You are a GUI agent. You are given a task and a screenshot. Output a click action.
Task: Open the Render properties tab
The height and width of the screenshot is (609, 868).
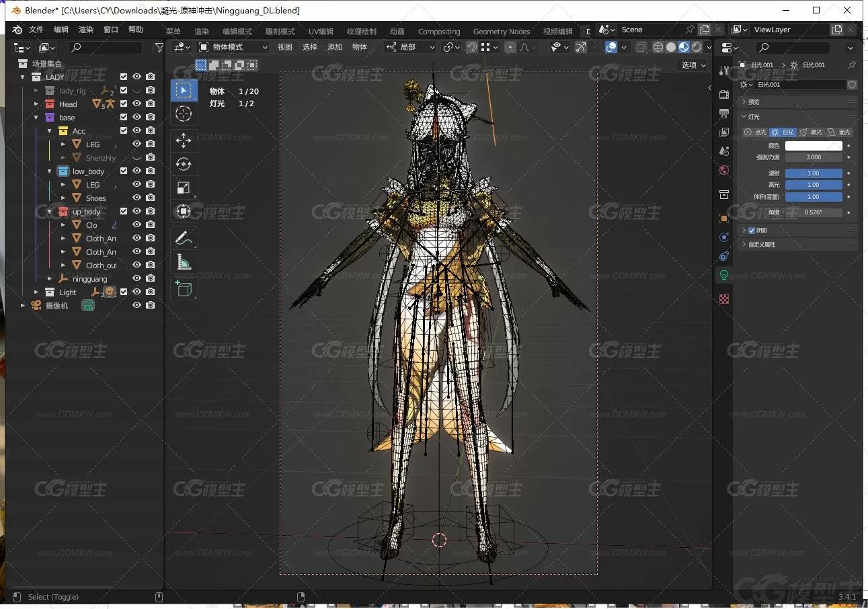point(724,95)
